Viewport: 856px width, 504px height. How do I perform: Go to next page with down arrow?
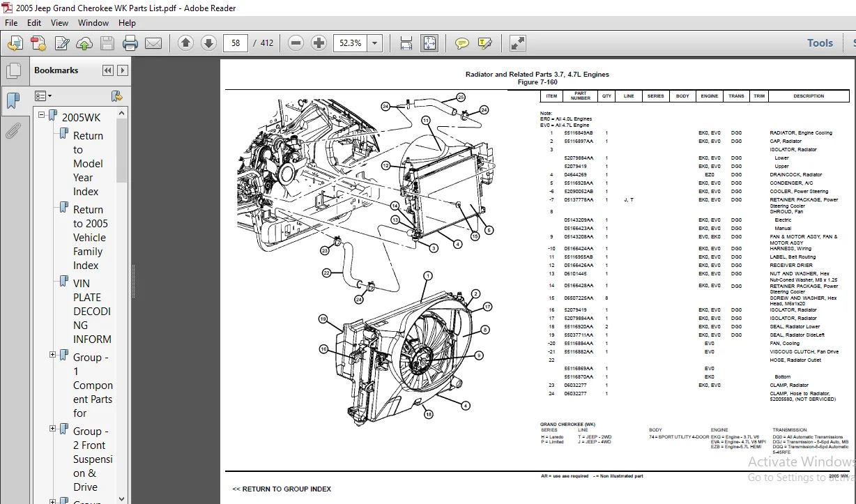(x=208, y=43)
